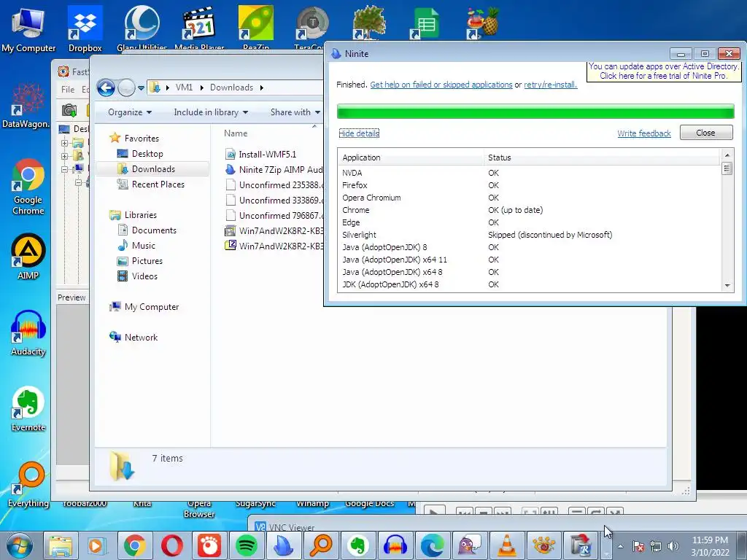Switch to Ninite taskbar icon
Image resolution: width=747 pixels, height=560 pixels.
point(284,545)
